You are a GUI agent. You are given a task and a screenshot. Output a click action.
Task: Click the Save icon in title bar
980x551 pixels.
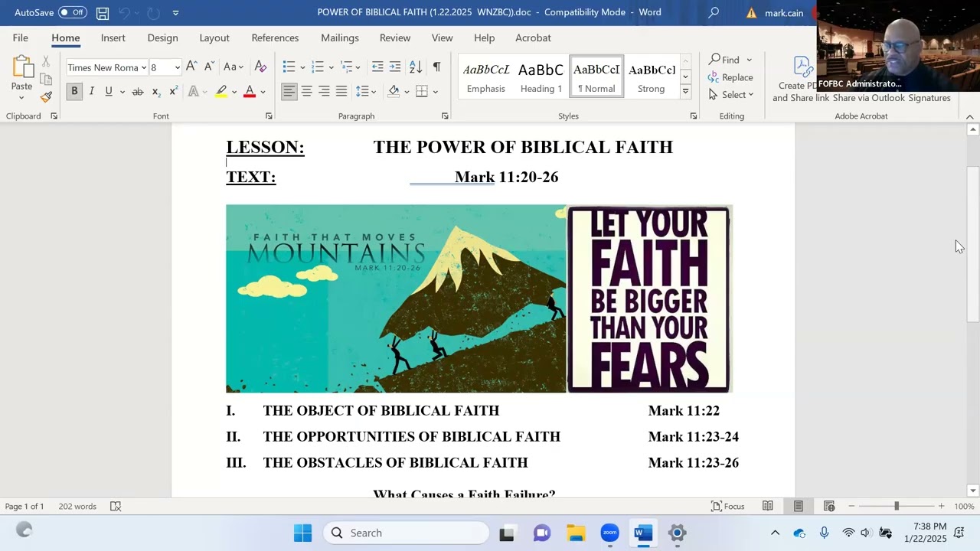coord(103,13)
